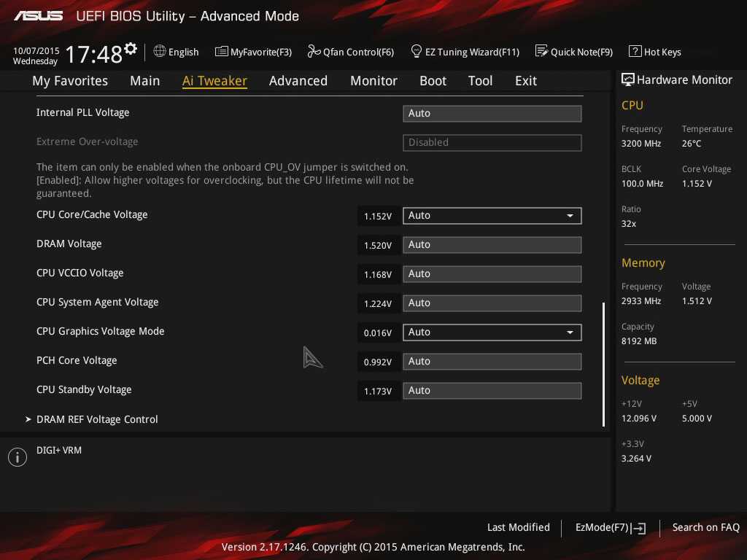Open CPU Core/Cache Voltage dropdown
Image resolution: width=747 pixels, height=560 pixels.
[569, 216]
